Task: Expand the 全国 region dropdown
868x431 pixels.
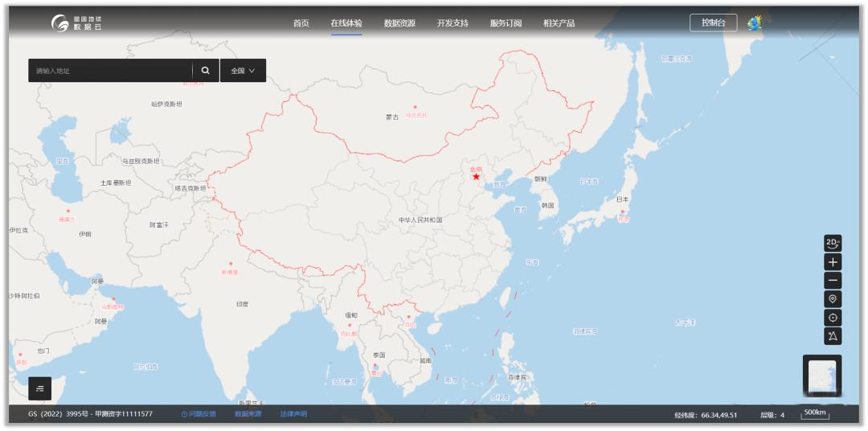Action: [x=243, y=71]
